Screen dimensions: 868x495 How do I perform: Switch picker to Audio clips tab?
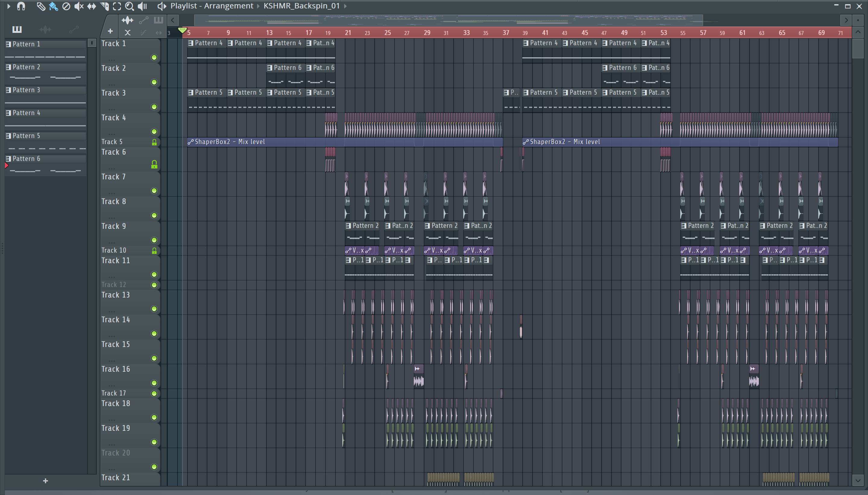click(45, 30)
